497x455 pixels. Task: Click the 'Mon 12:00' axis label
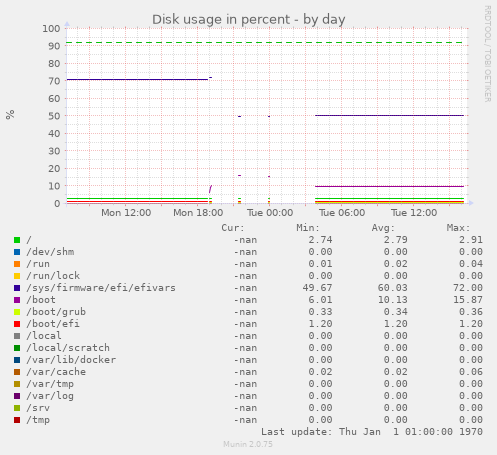coord(126,213)
